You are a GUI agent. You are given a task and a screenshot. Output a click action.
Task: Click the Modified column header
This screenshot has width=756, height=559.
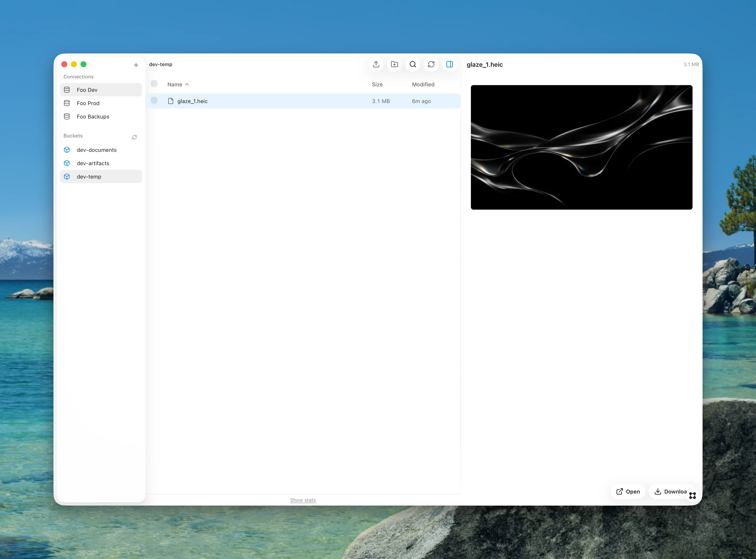(423, 85)
